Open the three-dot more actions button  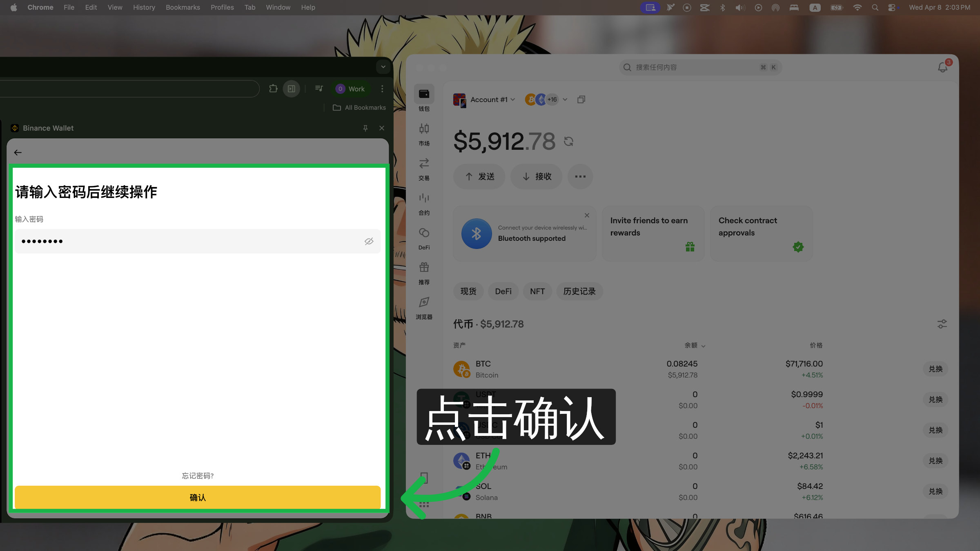(580, 176)
